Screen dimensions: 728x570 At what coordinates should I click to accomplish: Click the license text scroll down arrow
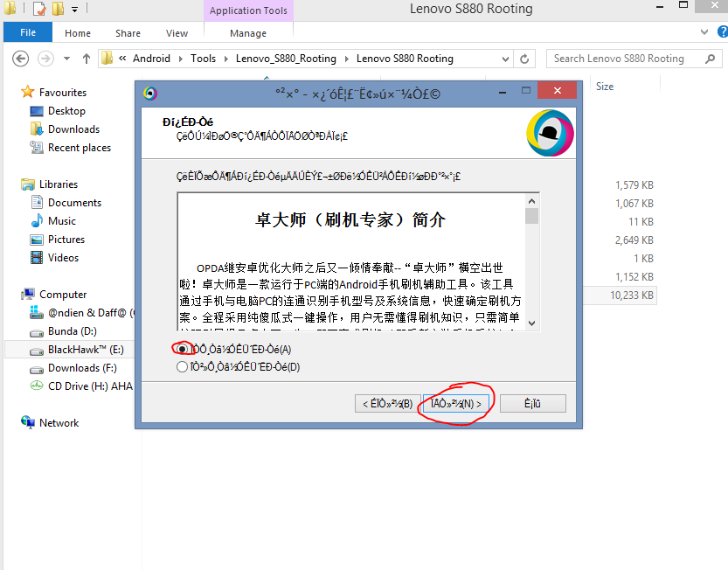(532, 323)
